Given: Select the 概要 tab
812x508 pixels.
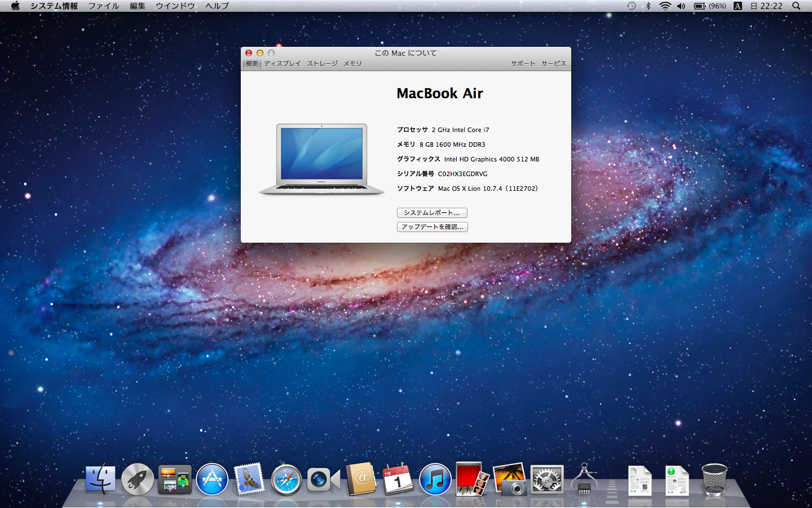Looking at the screenshot, I should tap(251, 64).
